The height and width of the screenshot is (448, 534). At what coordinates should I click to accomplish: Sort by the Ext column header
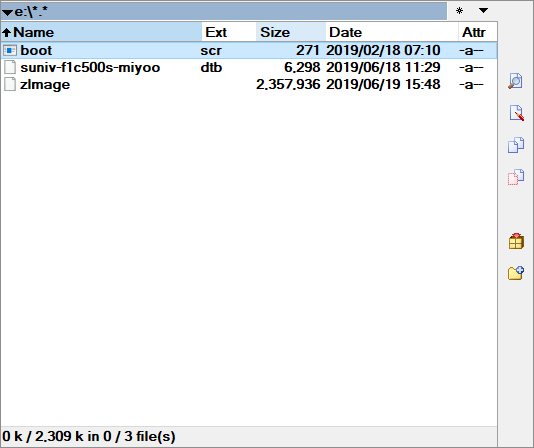(x=229, y=32)
